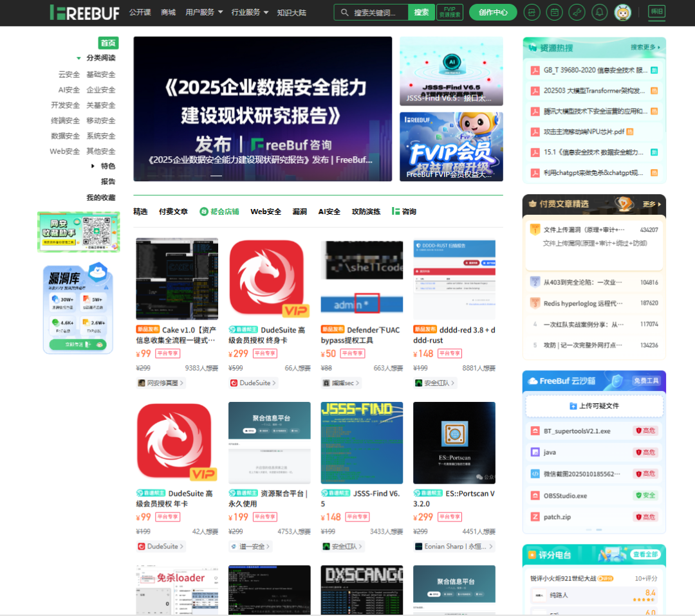Open the FVIP会员 banner thumbnail

click(451, 147)
